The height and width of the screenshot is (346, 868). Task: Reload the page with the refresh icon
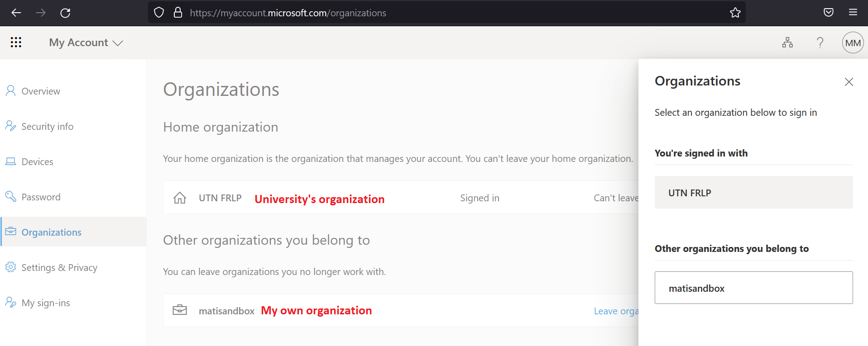point(65,13)
